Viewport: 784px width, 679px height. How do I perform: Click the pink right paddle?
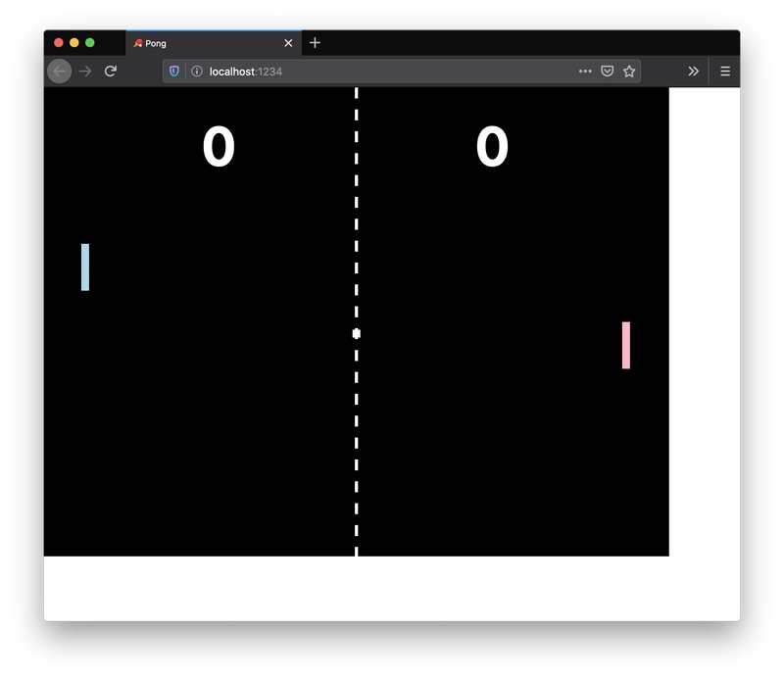626,345
